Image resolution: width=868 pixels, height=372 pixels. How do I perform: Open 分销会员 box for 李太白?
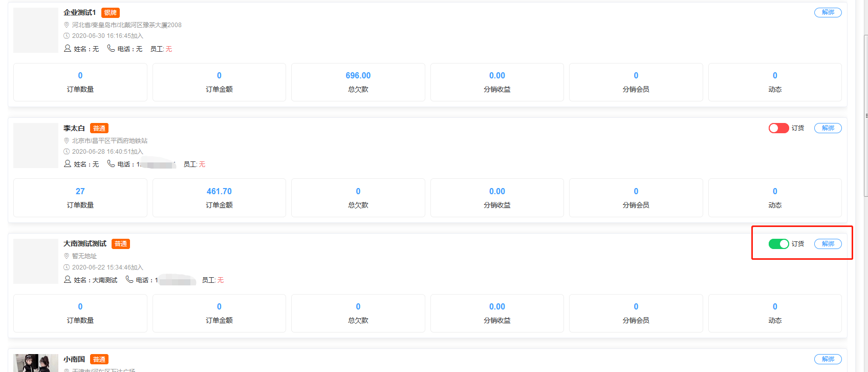(636, 198)
